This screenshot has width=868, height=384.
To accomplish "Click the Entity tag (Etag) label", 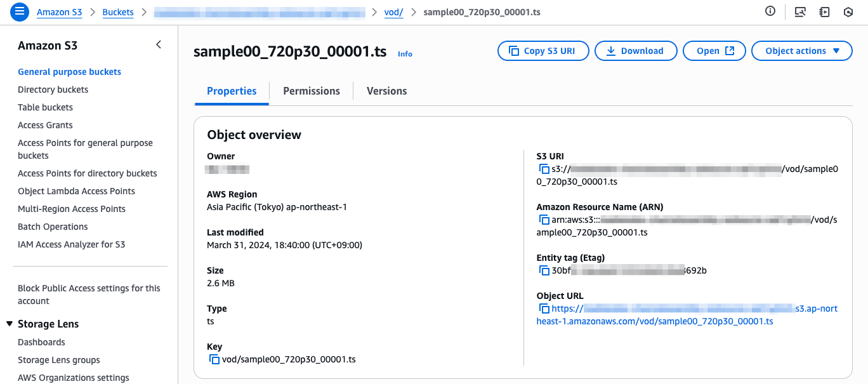I will [x=570, y=258].
